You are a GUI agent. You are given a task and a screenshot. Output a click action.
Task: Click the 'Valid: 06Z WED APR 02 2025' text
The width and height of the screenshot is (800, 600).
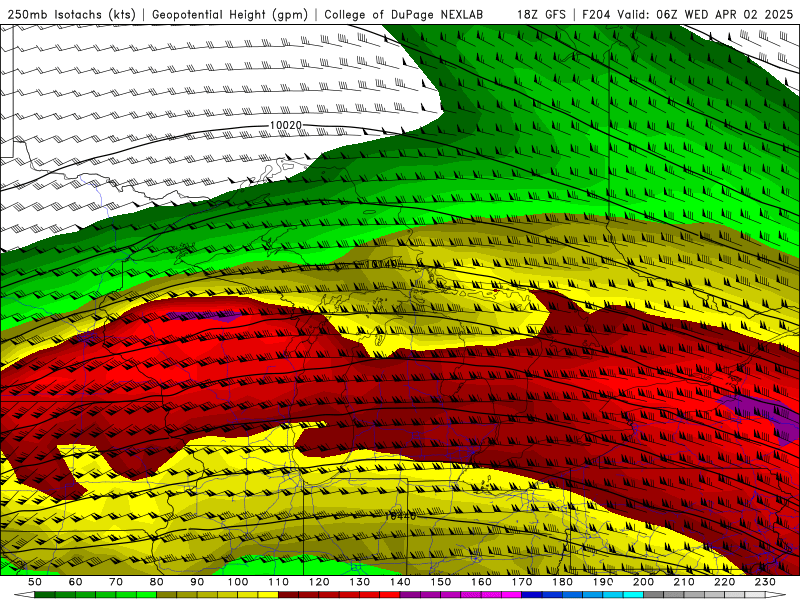705,15
